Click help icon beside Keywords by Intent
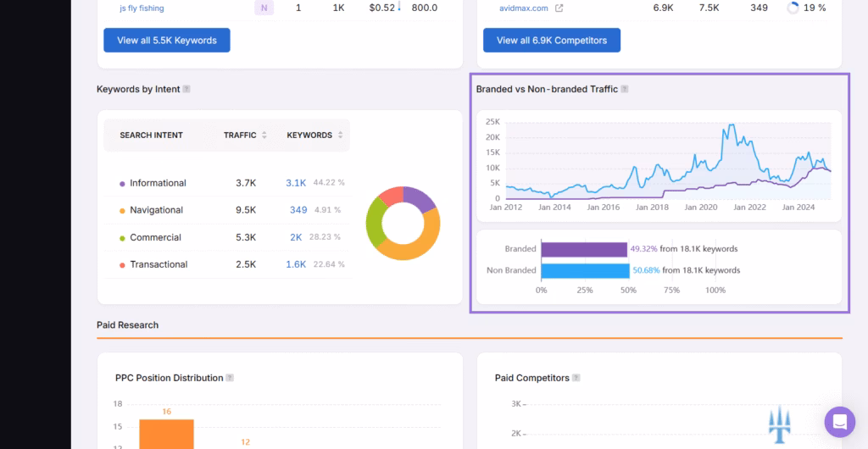Viewport: 868px width, 449px height. point(186,89)
